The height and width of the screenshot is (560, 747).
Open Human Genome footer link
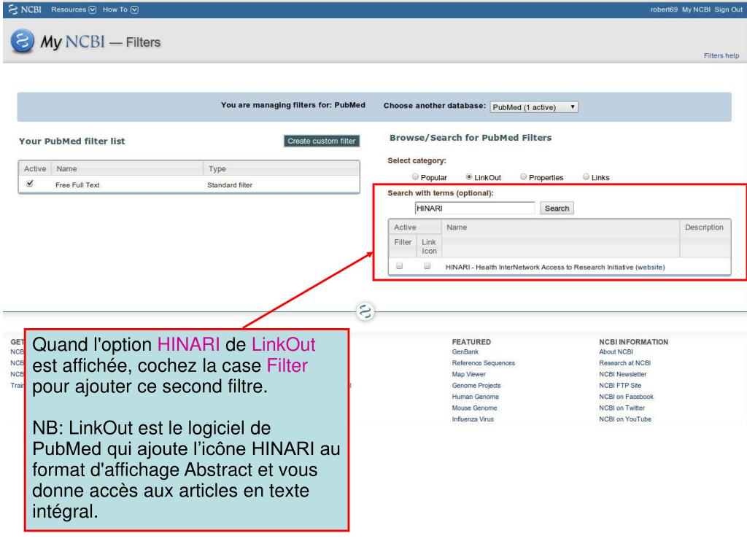point(476,397)
